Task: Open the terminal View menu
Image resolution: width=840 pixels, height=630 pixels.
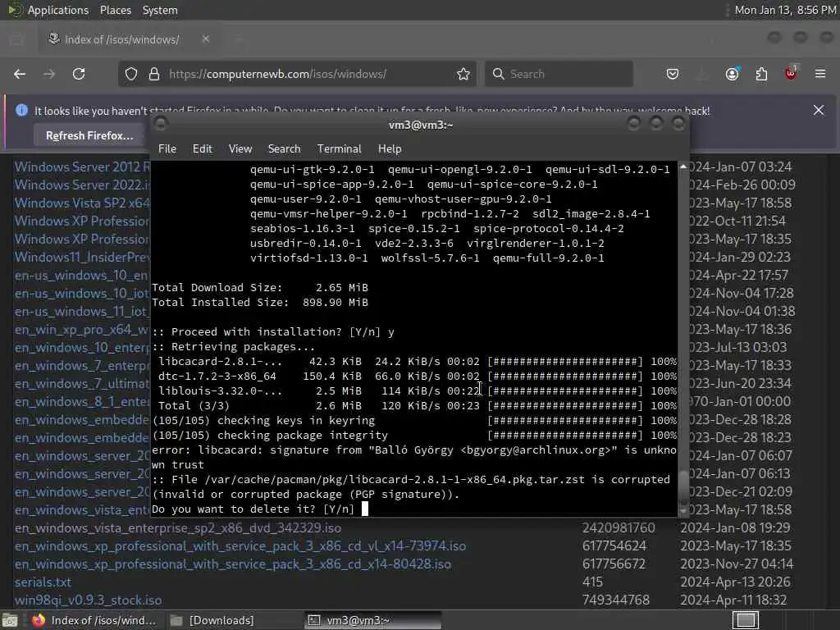Action: [240, 148]
